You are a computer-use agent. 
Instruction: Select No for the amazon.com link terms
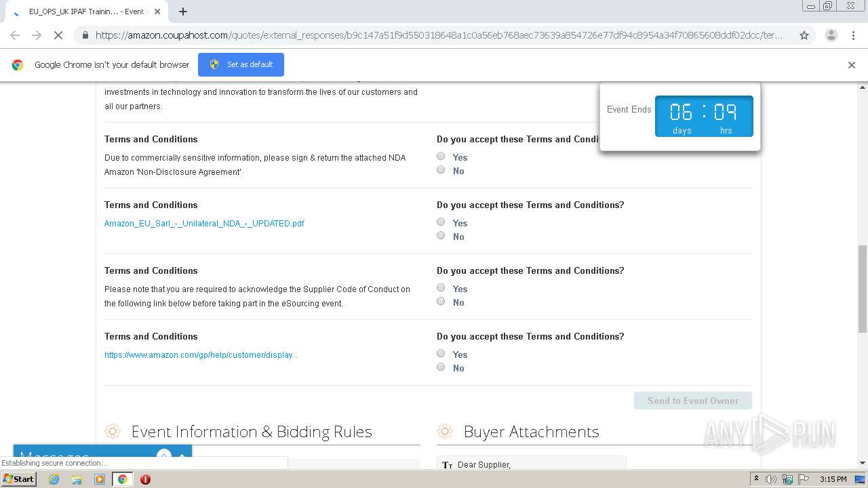(441, 367)
